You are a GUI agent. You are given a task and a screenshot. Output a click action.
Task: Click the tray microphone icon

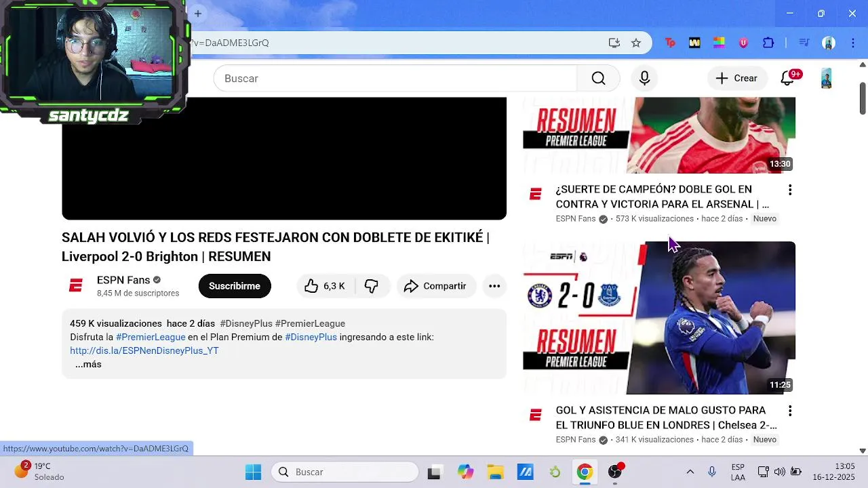[x=712, y=472]
